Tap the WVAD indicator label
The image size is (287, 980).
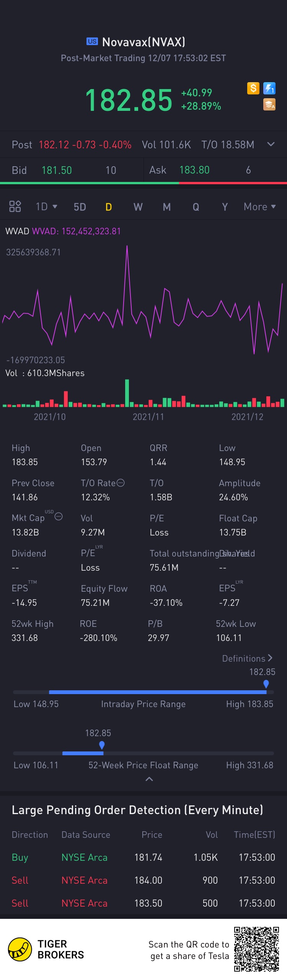point(17,231)
